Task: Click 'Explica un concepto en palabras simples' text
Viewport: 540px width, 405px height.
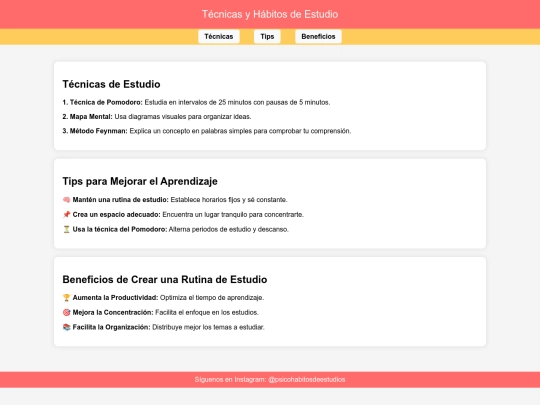Action: point(240,131)
